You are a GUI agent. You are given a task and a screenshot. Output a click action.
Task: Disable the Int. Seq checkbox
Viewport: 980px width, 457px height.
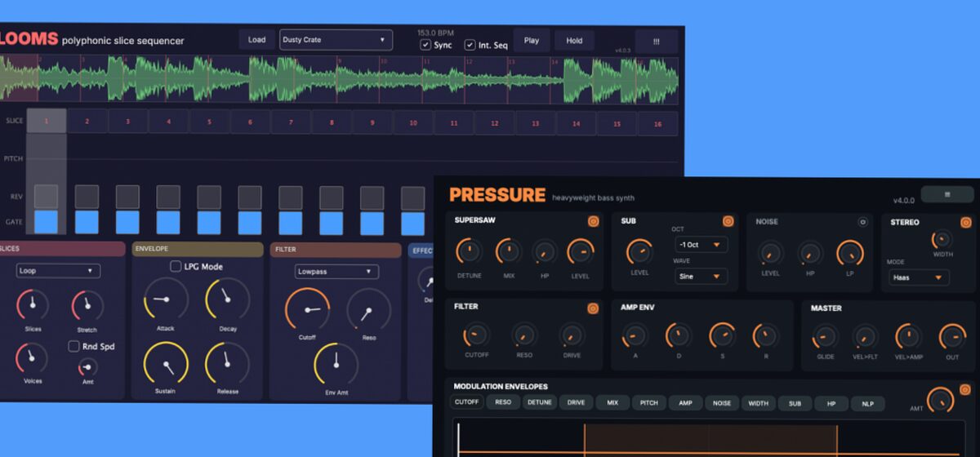coord(470,45)
